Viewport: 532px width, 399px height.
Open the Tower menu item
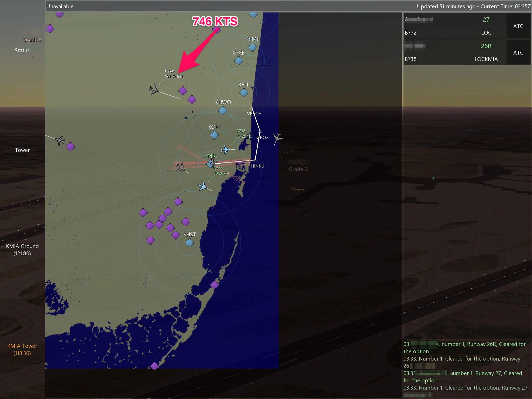click(x=22, y=150)
